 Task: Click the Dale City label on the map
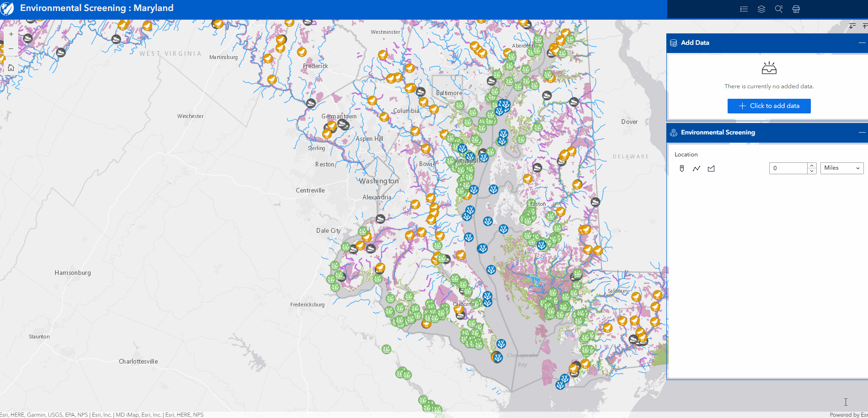point(328,230)
